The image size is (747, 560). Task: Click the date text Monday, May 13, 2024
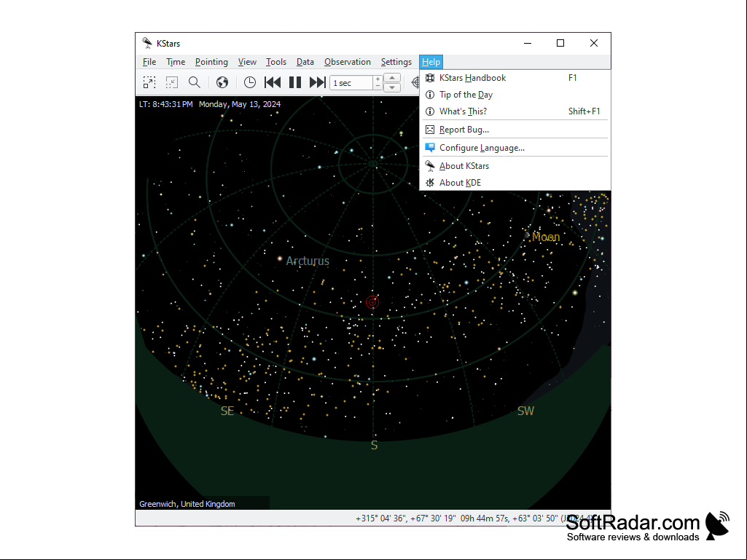click(x=240, y=104)
